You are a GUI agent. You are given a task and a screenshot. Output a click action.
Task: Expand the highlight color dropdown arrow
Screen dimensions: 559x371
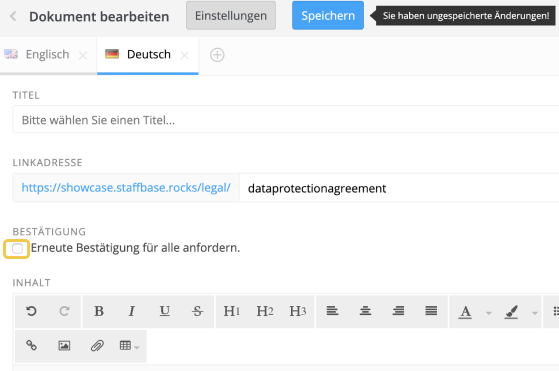coord(534,313)
